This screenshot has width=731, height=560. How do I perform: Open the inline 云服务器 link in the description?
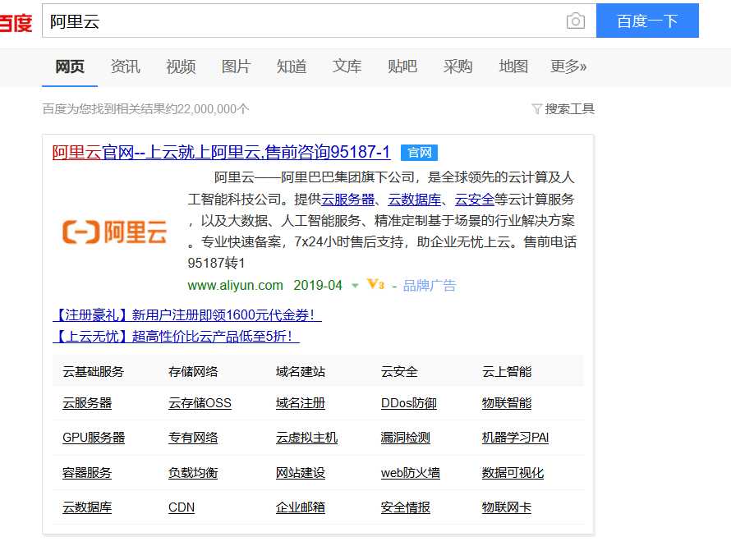click(347, 200)
